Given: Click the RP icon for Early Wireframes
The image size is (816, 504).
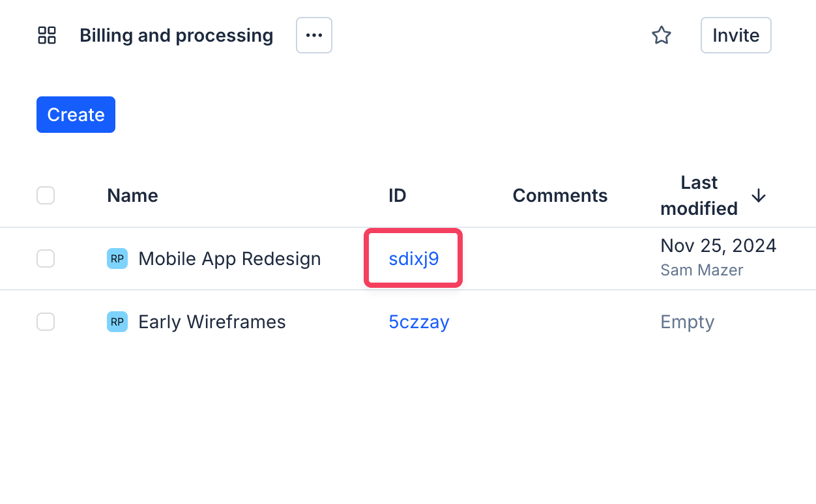Looking at the screenshot, I should click(x=117, y=322).
